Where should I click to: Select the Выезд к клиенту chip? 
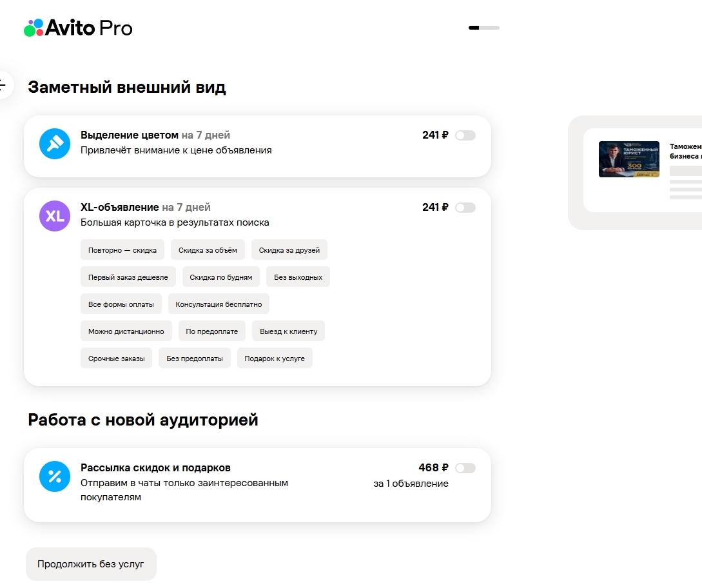(288, 331)
